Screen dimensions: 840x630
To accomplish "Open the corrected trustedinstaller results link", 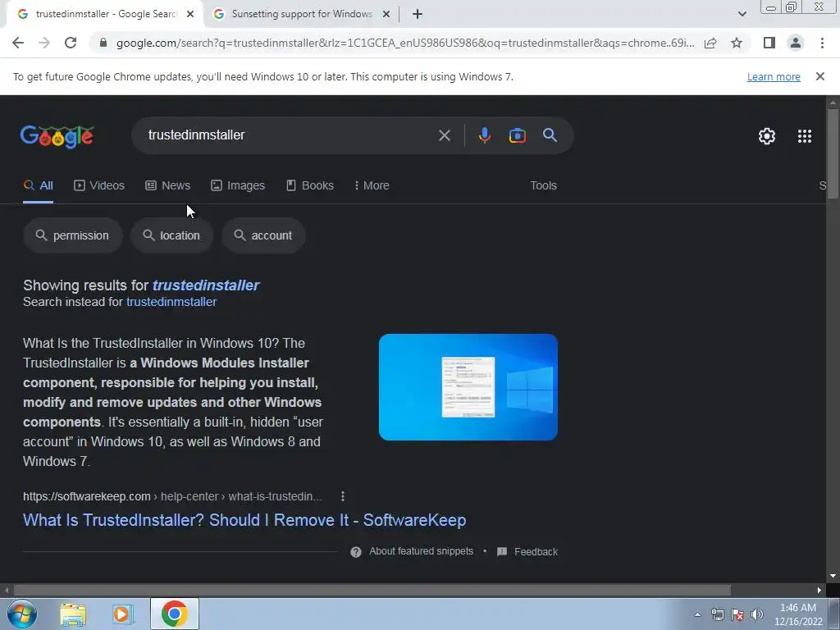I will click(x=206, y=285).
